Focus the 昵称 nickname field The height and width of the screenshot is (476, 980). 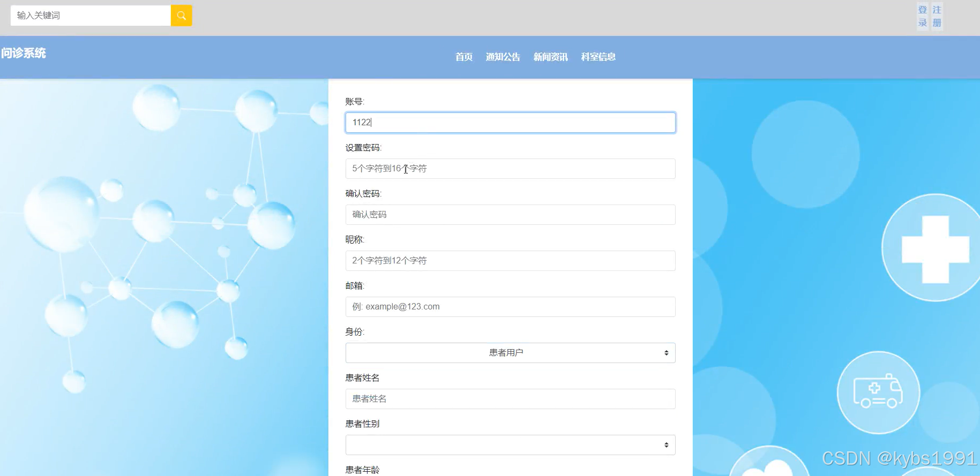510,261
